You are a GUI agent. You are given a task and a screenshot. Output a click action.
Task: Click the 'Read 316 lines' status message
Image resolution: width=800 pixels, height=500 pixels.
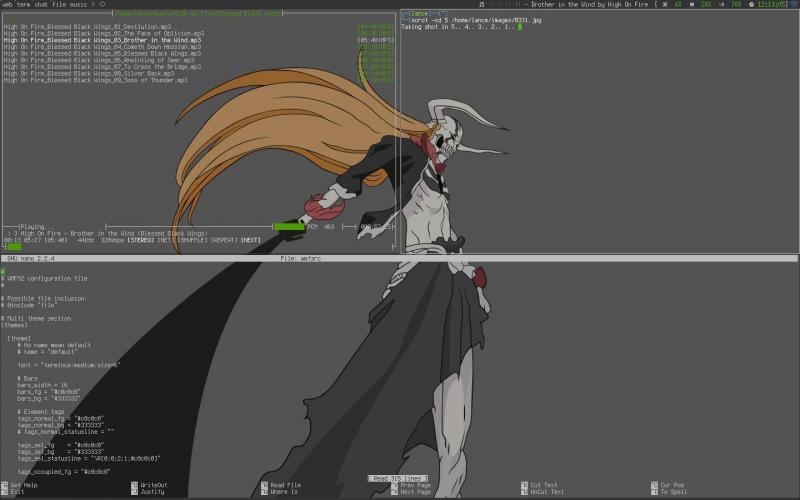pos(397,479)
